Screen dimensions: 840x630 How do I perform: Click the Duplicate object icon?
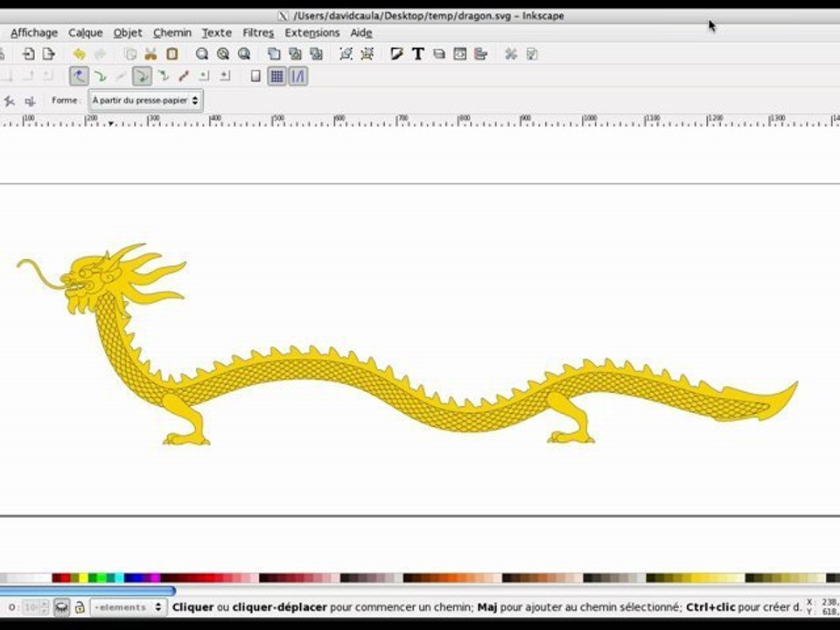point(274,53)
